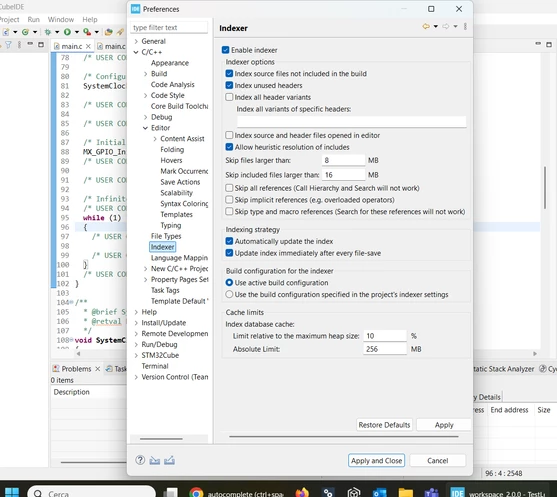
Task: Open the preferences view menu (three dots)
Action: click(465, 26)
